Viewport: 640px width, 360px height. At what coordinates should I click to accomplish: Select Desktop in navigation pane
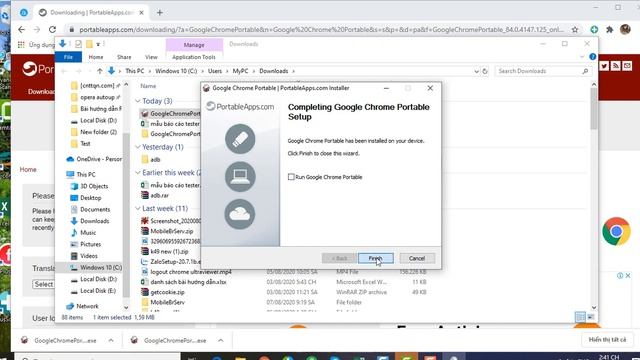90,198
